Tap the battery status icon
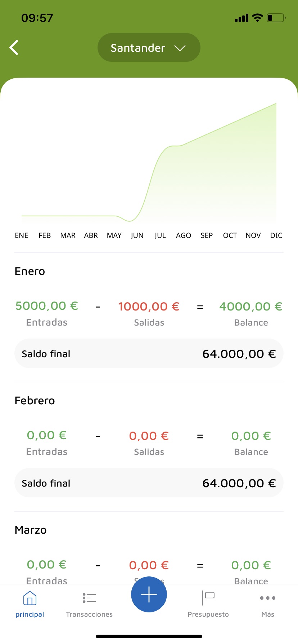298x644 pixels. (276, 18)
